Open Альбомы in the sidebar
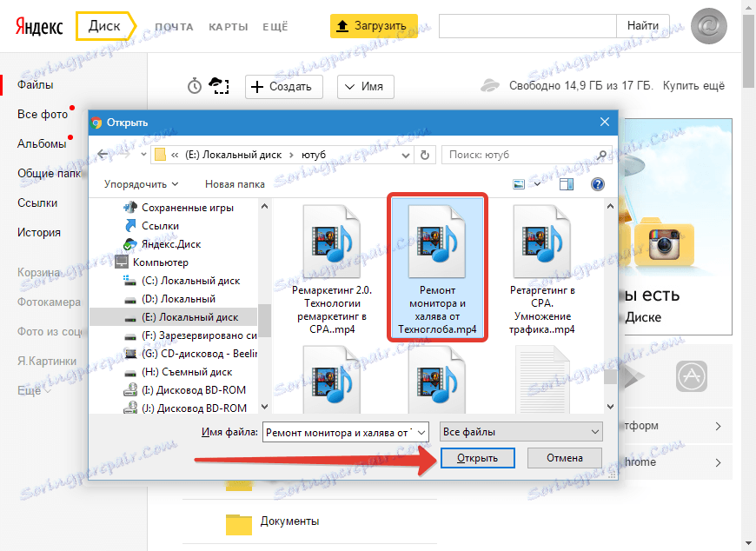Image resolution: width=756 pixels, height=551 pixels. click(x=42, y=143)
